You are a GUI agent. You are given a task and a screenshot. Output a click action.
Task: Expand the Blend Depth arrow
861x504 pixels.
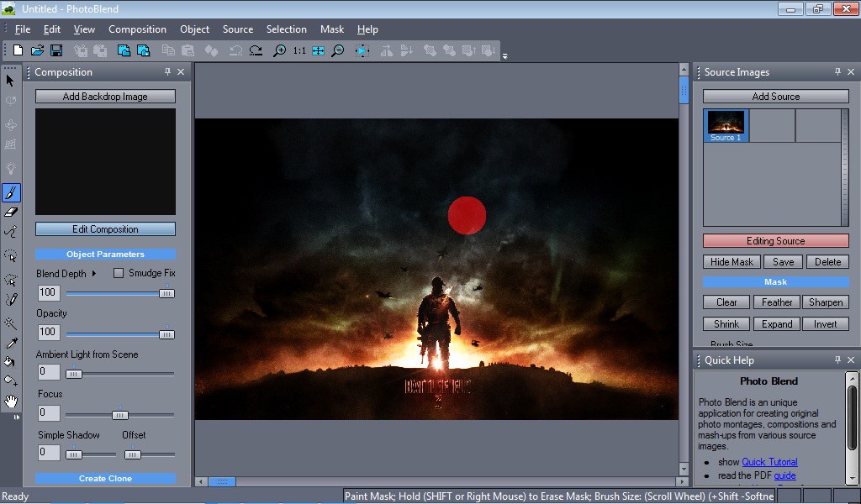(x=94, y=273)
